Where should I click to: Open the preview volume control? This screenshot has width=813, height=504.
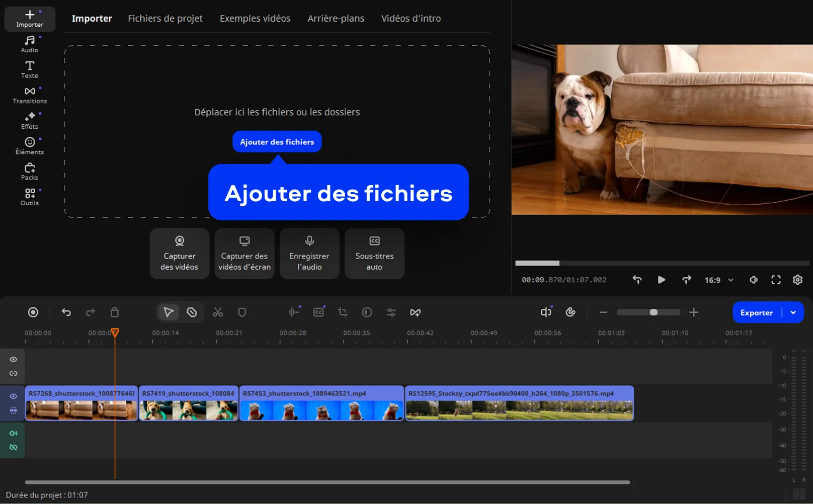(x=753, y=280)
